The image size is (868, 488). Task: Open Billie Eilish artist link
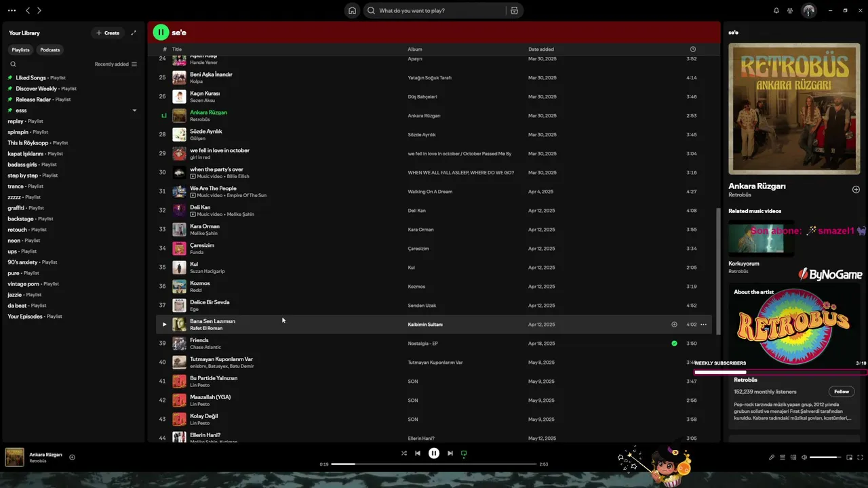click(238, 177)
